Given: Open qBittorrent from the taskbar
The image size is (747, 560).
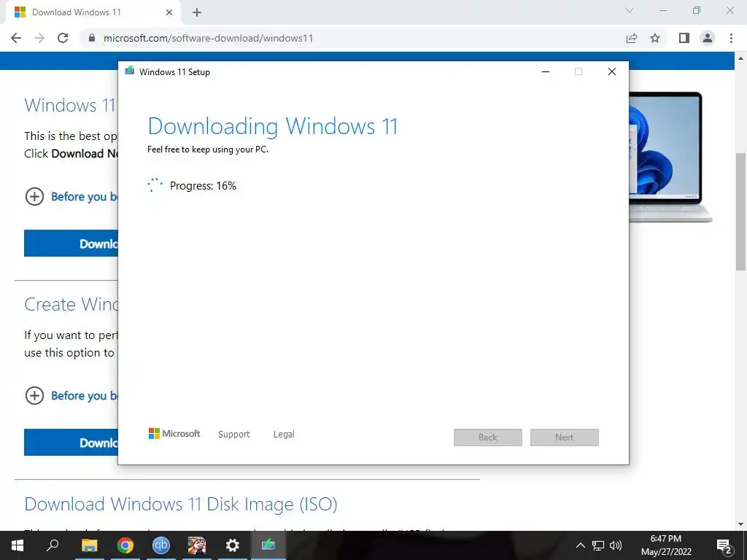Looking at the screenshot, I should point(161,545).
